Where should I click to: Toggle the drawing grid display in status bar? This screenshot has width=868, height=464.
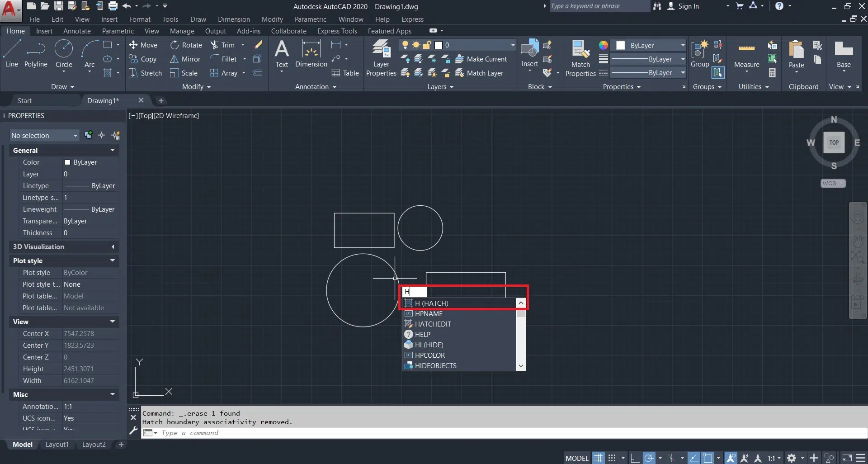pyautogui.click(x=598, y=458)
